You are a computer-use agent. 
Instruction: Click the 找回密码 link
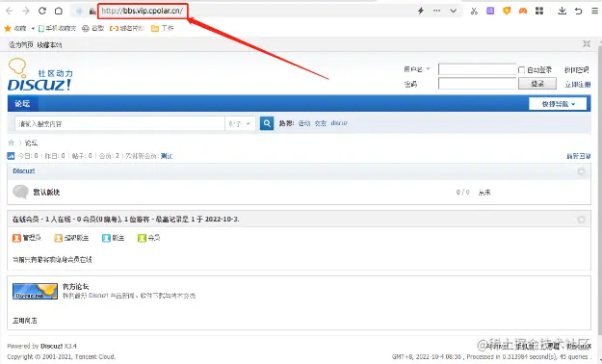coord(577,69)
